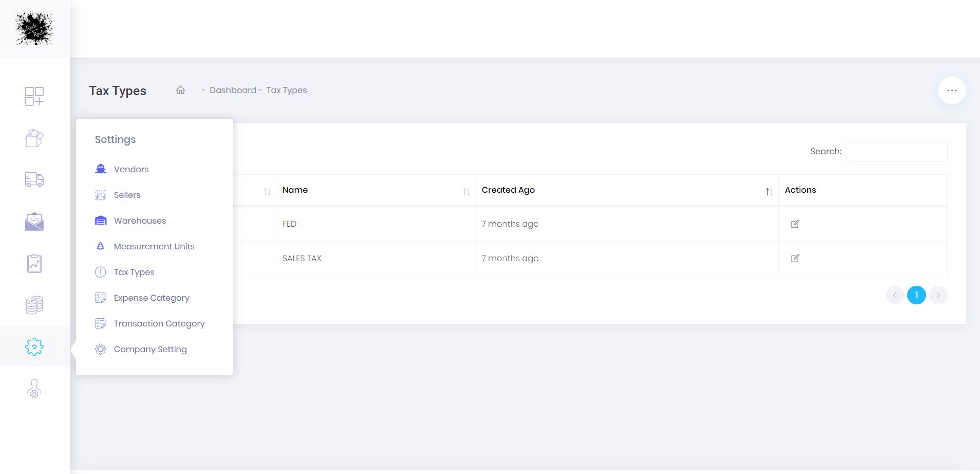This screenshot has width=980, height=474.
Task: Click the delivery truck sidebar icon
Action: pyautogui.click(x=34, y=179)
